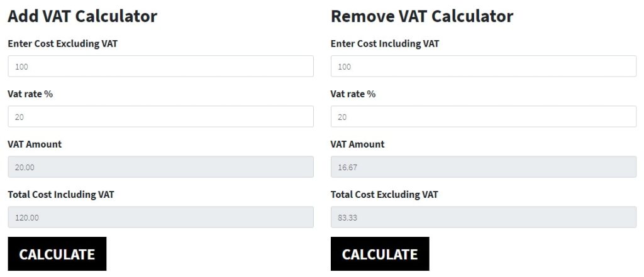Click Vat rate % label in Add VAT section
The image size is (644, 277).
(x=30, y=94)
